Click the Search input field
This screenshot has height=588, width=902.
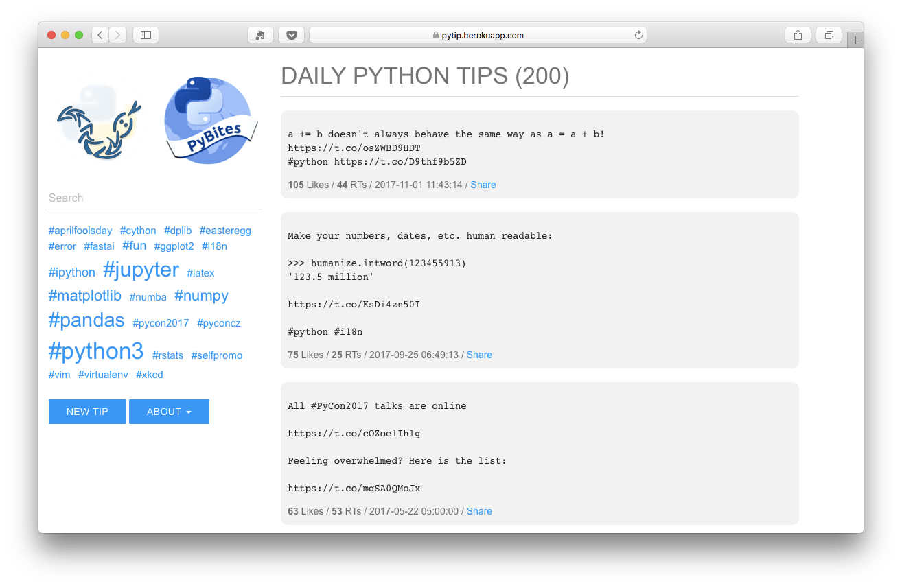point(155,198)
